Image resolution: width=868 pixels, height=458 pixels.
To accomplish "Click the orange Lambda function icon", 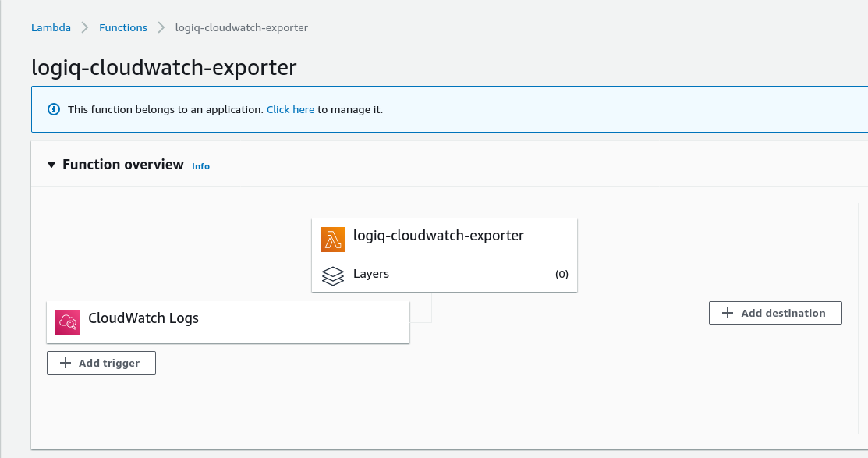I will point(333,240).
